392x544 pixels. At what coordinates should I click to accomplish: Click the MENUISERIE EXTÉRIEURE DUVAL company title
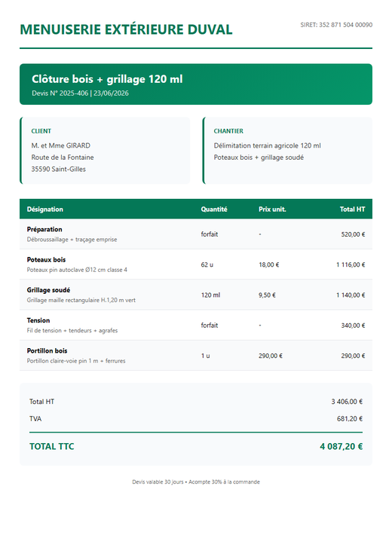click(126, 29)
